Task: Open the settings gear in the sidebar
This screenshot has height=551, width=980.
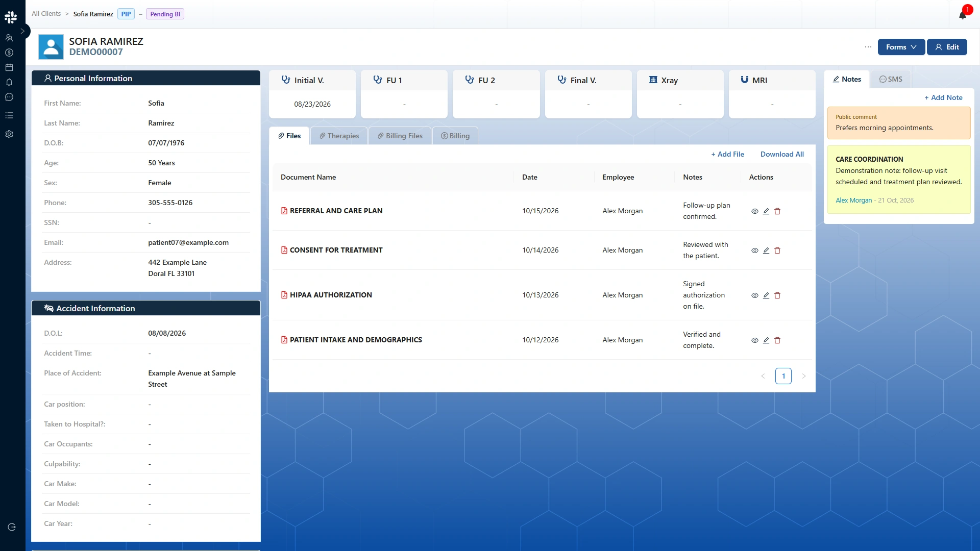Action: [x=9, y=134]
